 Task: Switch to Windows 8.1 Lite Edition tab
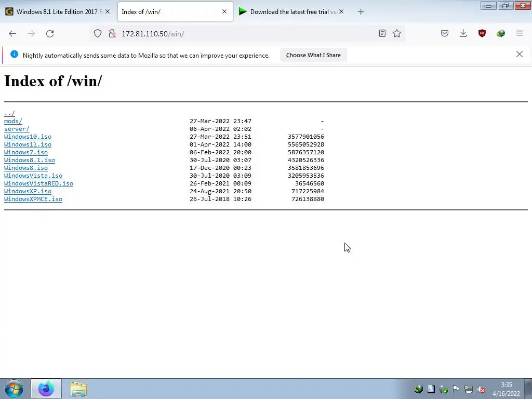click(58, 11)
